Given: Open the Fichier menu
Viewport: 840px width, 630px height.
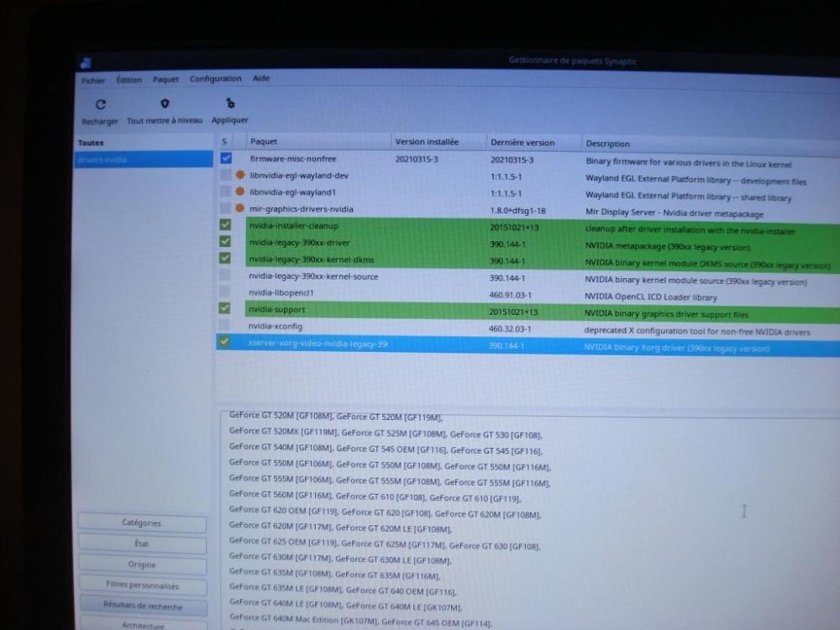Looking at the screenshot, I should click(93, 81).
